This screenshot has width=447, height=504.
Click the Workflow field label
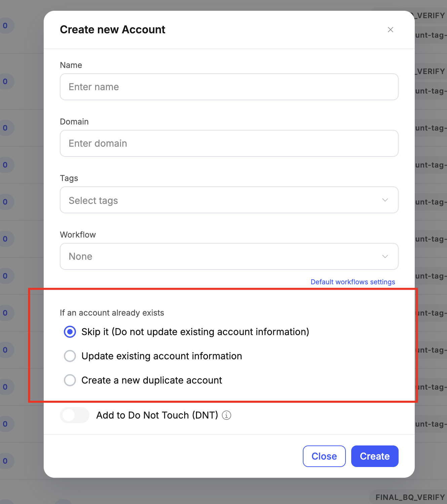click(78, 235)
